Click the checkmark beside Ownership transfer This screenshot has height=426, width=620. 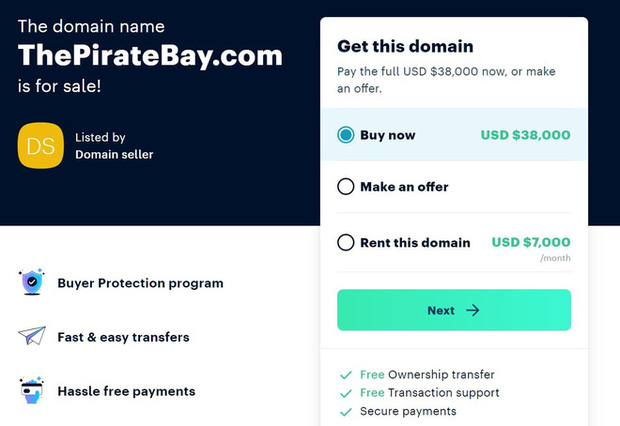(x=346, y=374)
